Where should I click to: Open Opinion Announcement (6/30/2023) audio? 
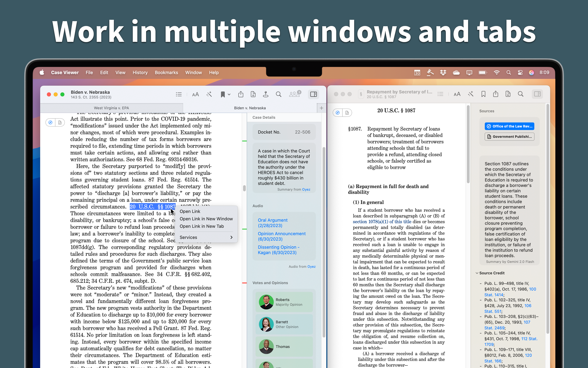tap(282, 236)
